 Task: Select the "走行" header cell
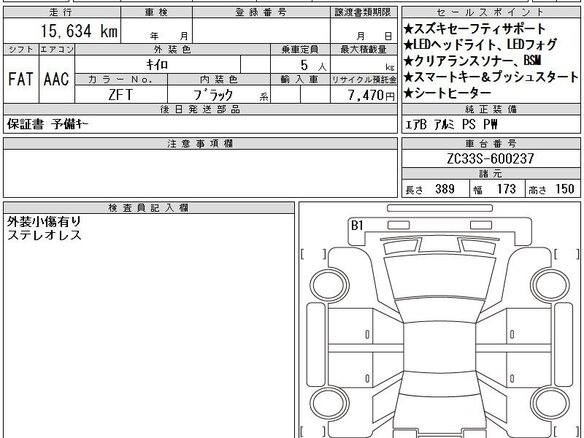click(61, 12)
